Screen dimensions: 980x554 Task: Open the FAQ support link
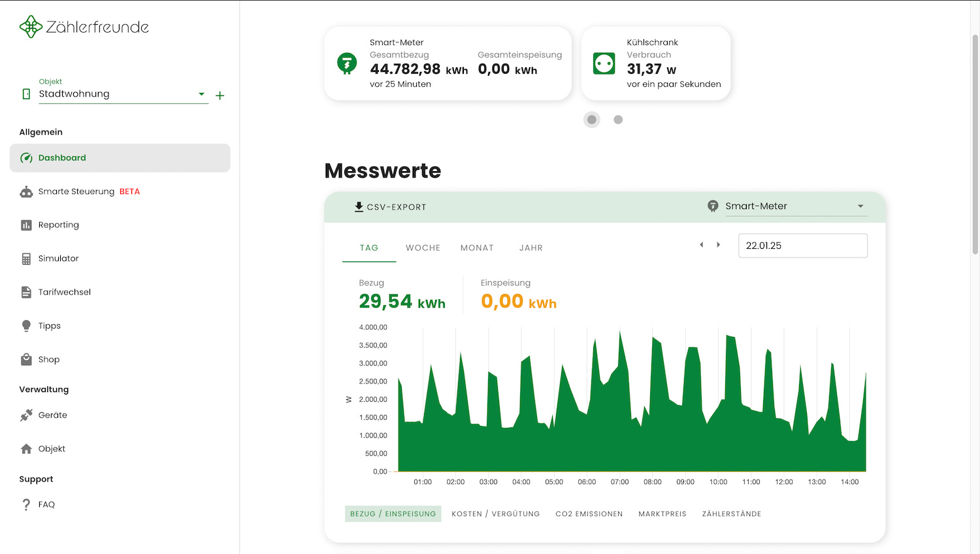[46, 504]
